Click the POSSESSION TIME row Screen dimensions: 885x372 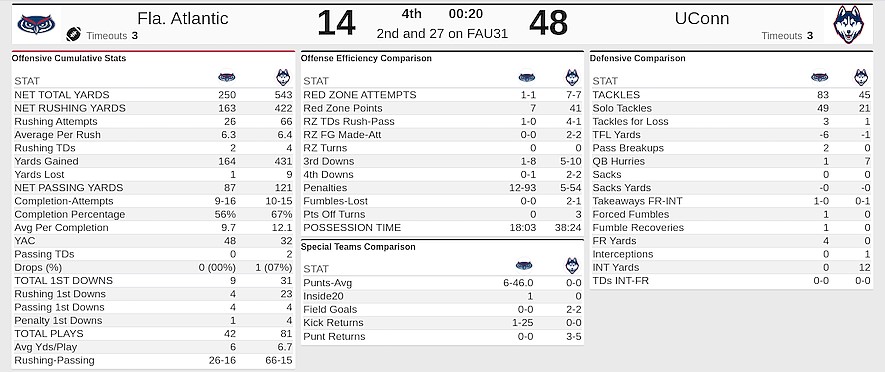(x=442, y=227)
